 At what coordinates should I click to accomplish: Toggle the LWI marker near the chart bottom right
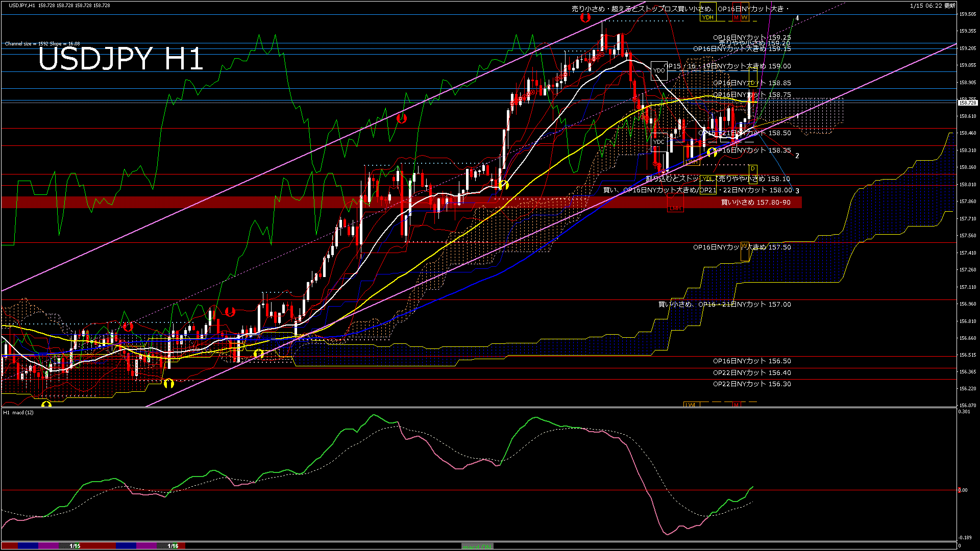click(x=692, y=405)
